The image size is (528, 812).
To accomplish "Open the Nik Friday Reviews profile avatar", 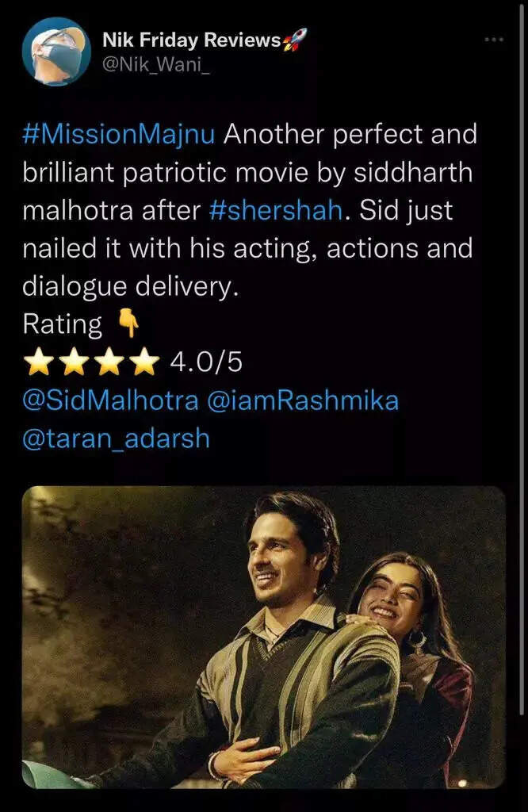I will (x=56, y=52).
